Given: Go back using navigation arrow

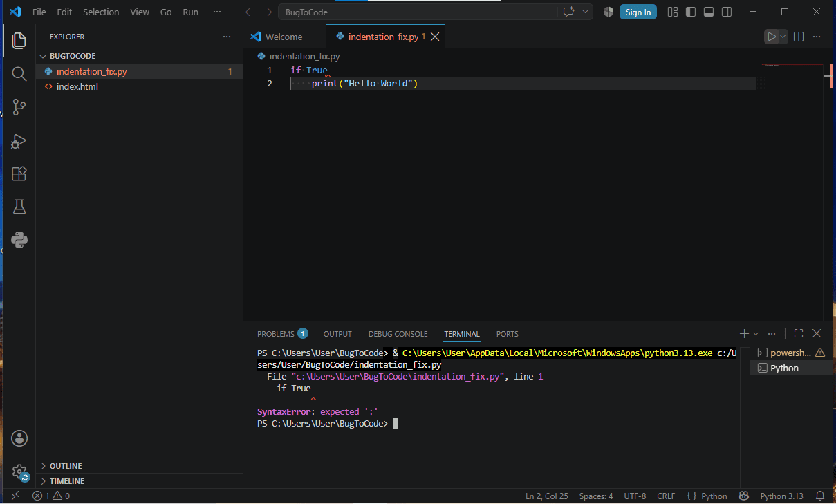Looking at the screenshot, I should 250,12.
